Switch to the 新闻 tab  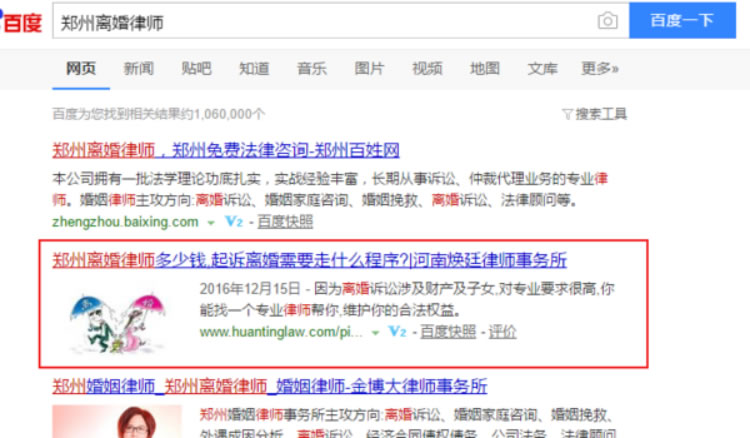point(139,69)
